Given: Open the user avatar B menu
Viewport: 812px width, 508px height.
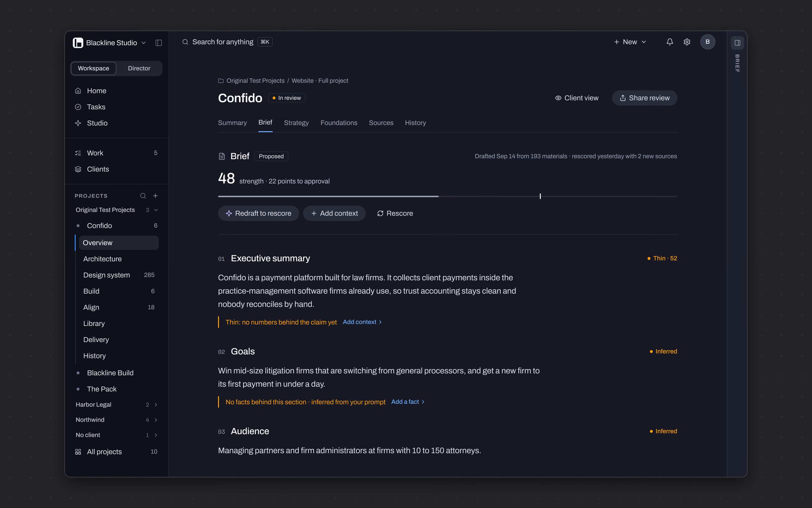Looking at the screenshot, I should click(x=707, y=42).
